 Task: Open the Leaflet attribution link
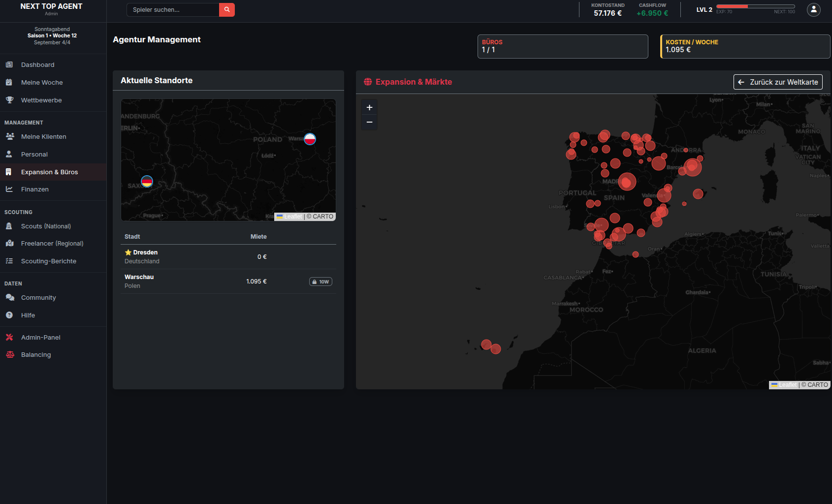click(x=788, y=384)
